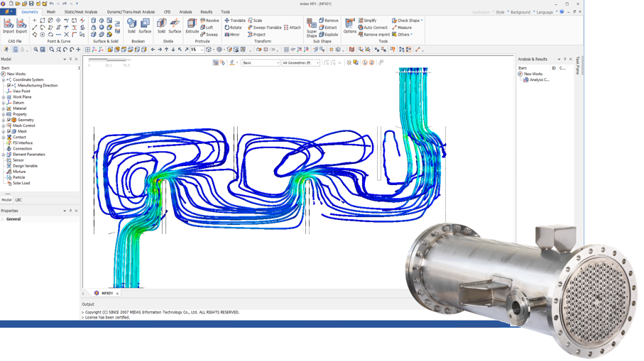
Task: Select the Boolean Surface tool
Action: coord(145,26)
